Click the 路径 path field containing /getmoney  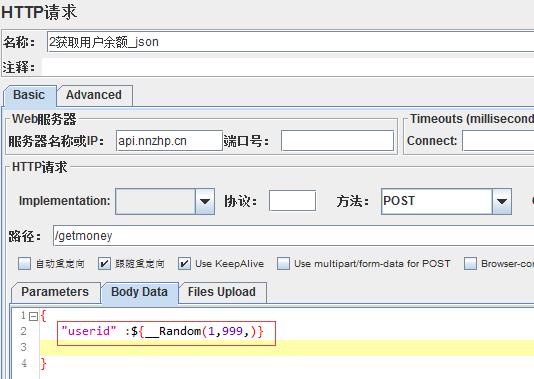pyautogui.click(x=294, y=235)
